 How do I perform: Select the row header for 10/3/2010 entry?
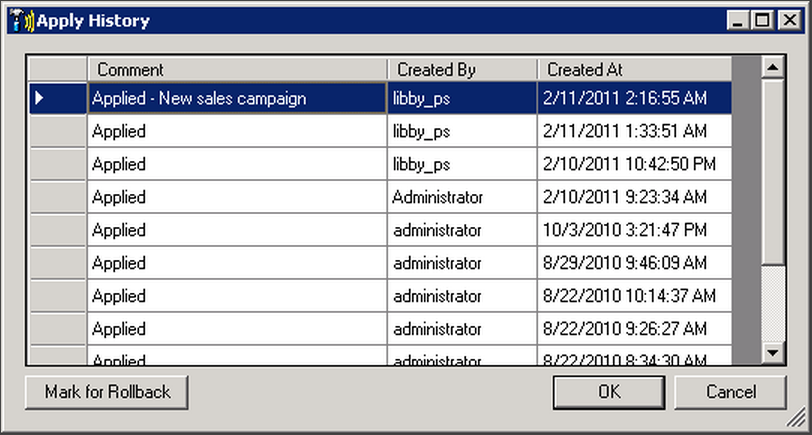(x=58, y=230)
